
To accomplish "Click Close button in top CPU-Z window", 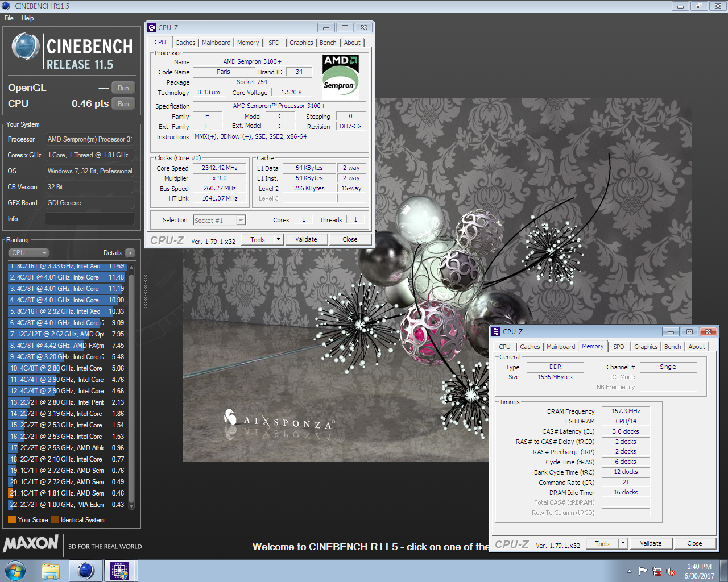I will tap(350, 240).
